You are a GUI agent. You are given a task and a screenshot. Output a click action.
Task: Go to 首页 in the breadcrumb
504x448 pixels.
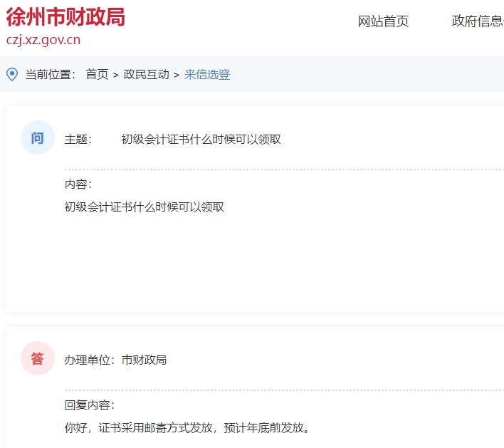[x=97, y=75]
